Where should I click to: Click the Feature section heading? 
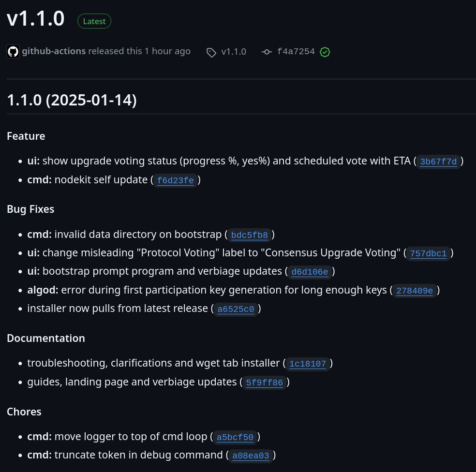pyautogui.click(x=26, y=136)
